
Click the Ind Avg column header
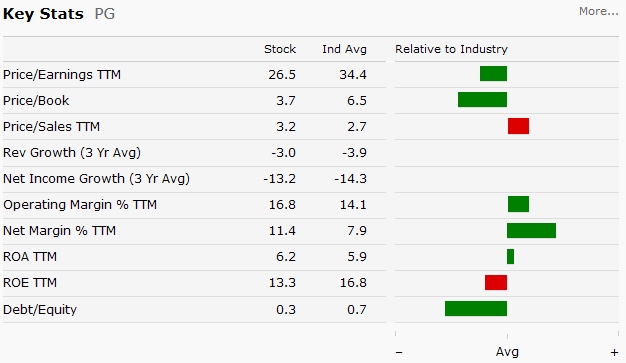click(x=344, y=49)
